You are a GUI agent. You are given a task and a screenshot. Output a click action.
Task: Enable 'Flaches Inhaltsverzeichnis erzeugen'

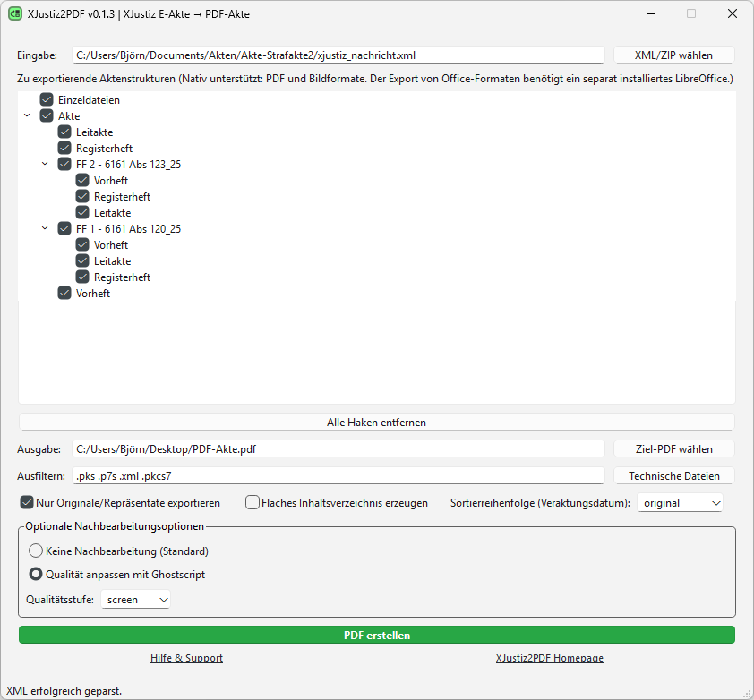252,502
